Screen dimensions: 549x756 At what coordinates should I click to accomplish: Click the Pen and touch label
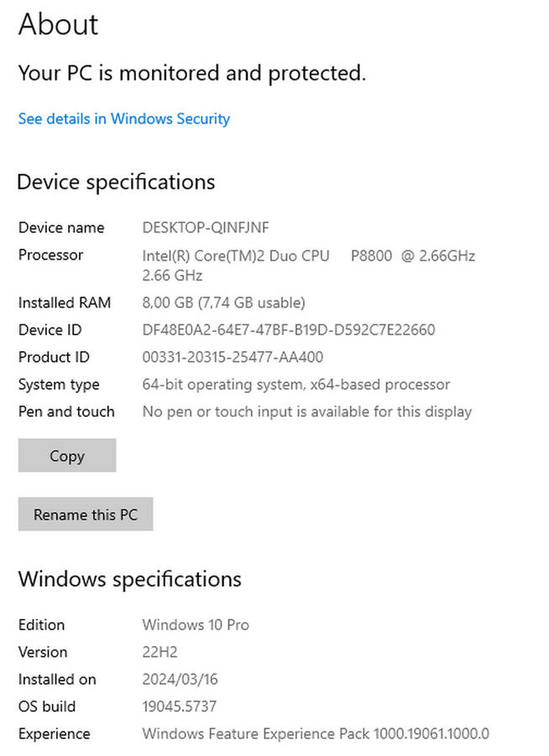click(66, 412)
